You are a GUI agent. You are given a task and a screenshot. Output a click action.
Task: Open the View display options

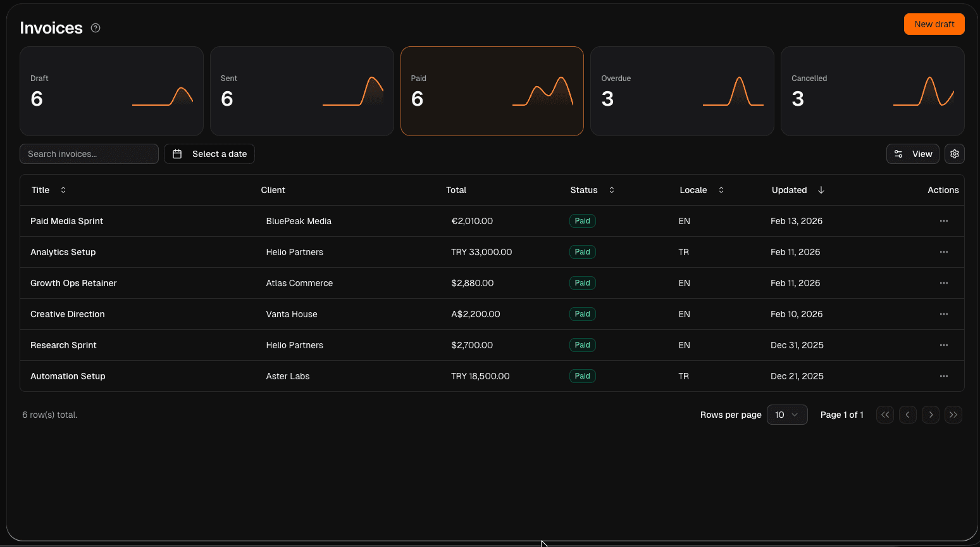pyautogui.click(x=913, y=154)
